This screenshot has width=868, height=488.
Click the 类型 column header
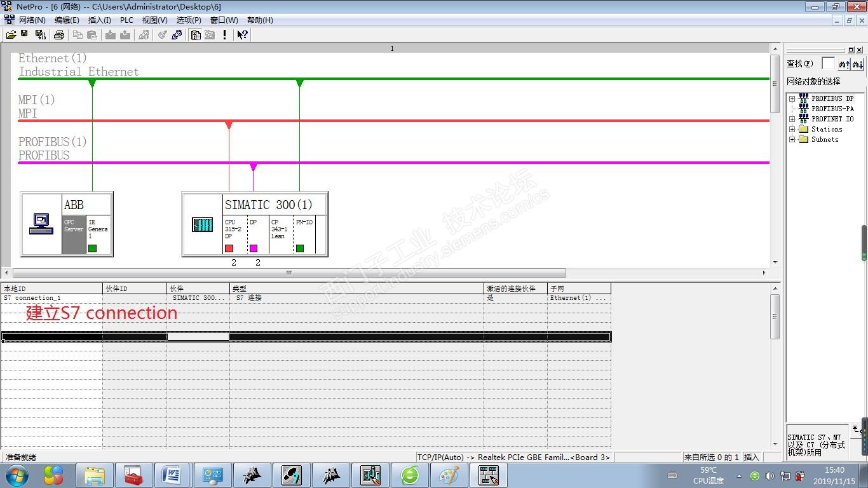[x=356, y=288]
